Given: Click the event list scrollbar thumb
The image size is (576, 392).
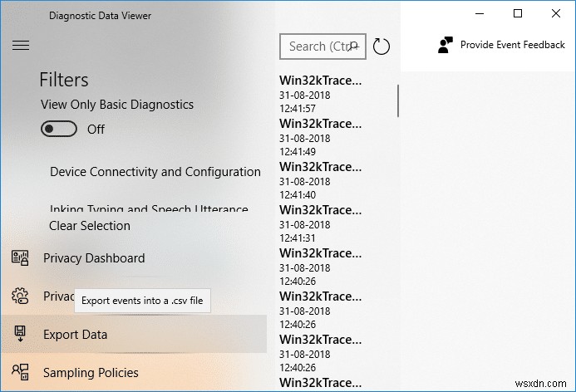Looking at the screenshot, I should (398, 101).
